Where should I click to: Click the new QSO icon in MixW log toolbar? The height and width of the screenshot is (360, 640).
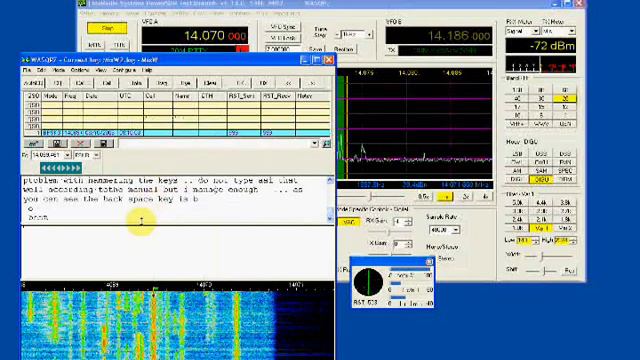[33, 143]
